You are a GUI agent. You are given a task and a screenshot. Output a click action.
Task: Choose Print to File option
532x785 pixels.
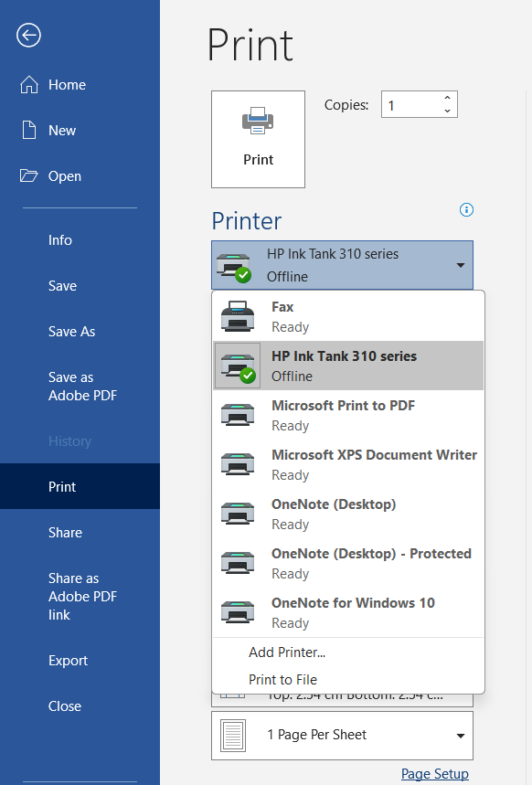tap(283, 679)
